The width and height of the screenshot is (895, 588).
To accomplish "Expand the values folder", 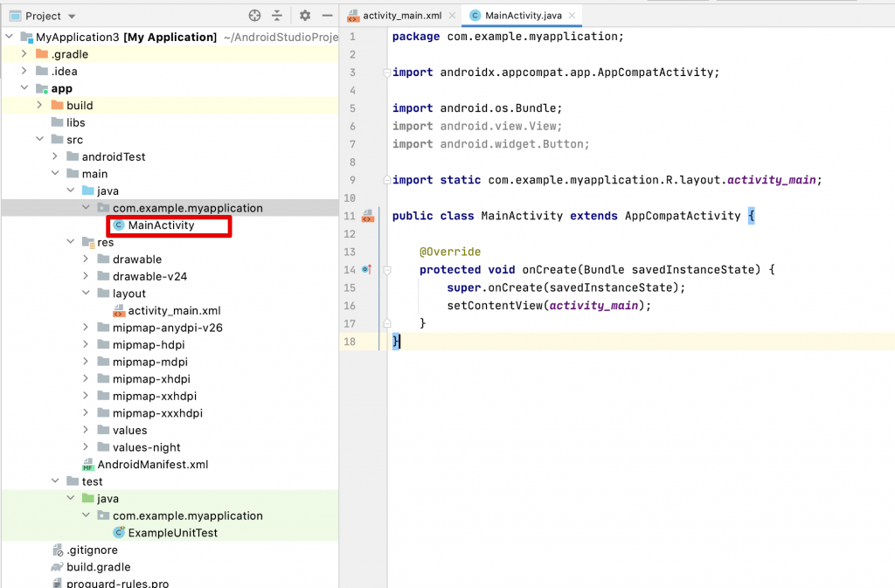I will (x=87, y=430).
